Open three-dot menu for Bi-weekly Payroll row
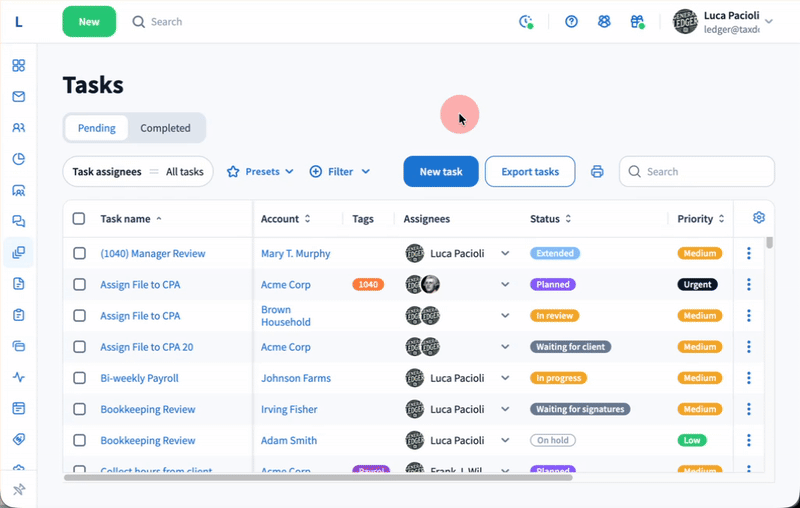 point(749,378)
